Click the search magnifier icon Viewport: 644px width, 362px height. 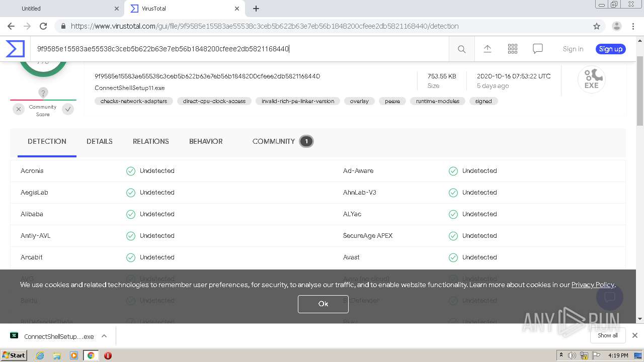pos(461,49)
